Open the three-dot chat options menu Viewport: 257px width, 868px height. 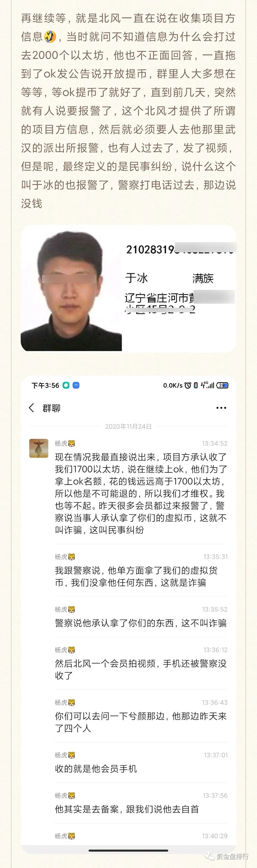click(221, 408)
